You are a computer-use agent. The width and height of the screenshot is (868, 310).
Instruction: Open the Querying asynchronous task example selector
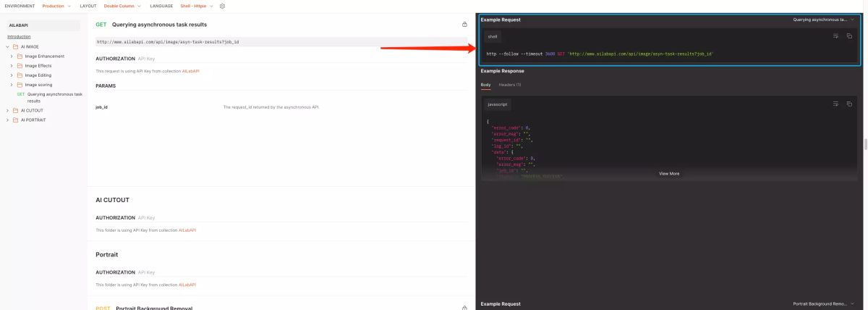[823, 20]
